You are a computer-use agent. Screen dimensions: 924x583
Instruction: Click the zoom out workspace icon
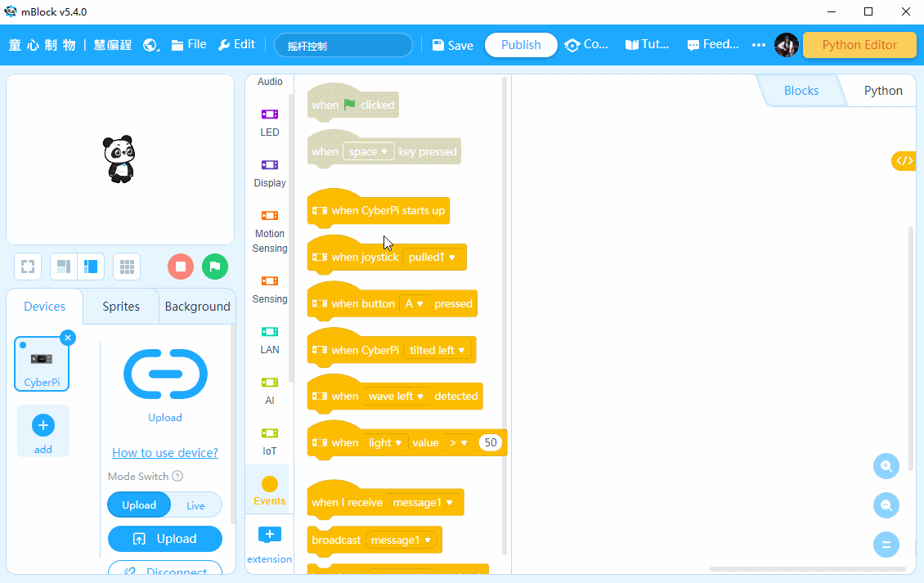coord(886,505)
